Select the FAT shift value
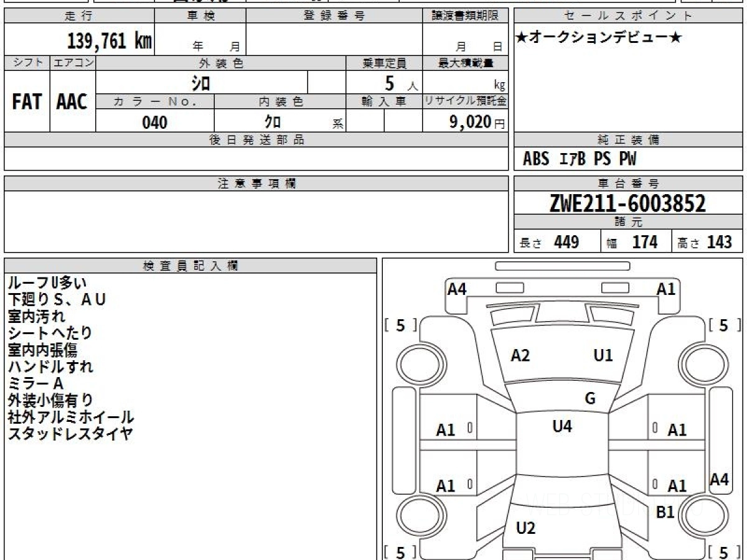Viewport: 747px width, 560px height. (x=27, y=102)
